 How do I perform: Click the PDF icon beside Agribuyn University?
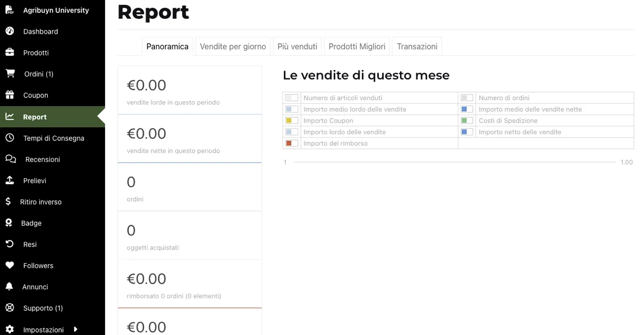click(x=10, y=10)
